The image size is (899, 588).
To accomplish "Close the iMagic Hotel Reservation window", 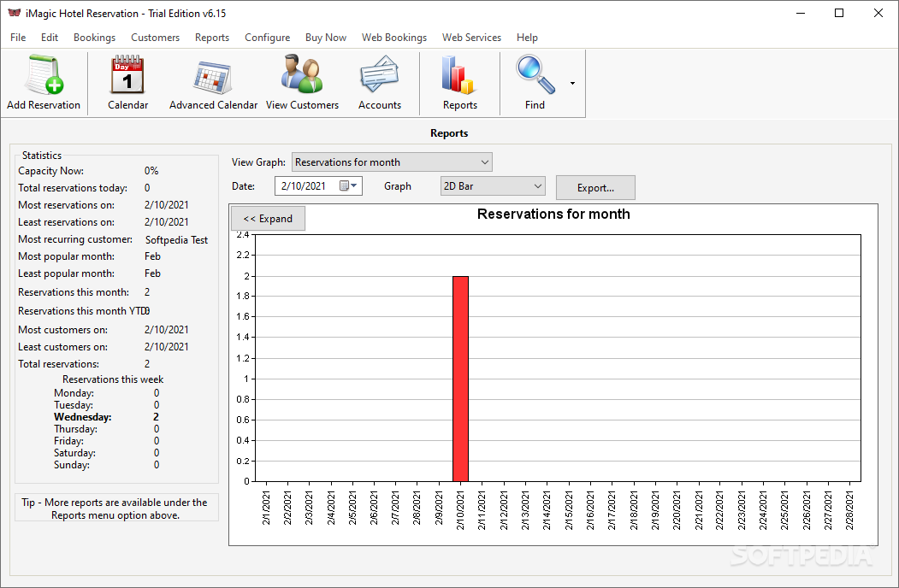I will click(x=878, y=13).
